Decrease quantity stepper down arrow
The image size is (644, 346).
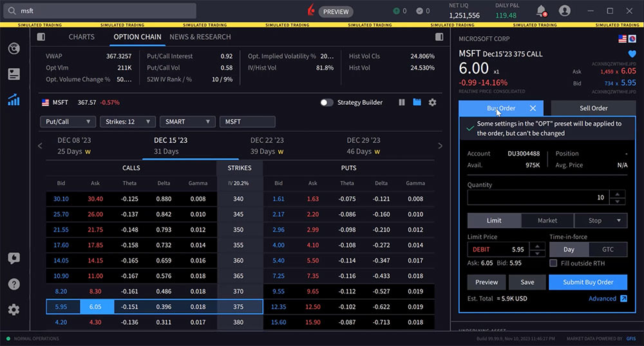(x=618, y=201)
